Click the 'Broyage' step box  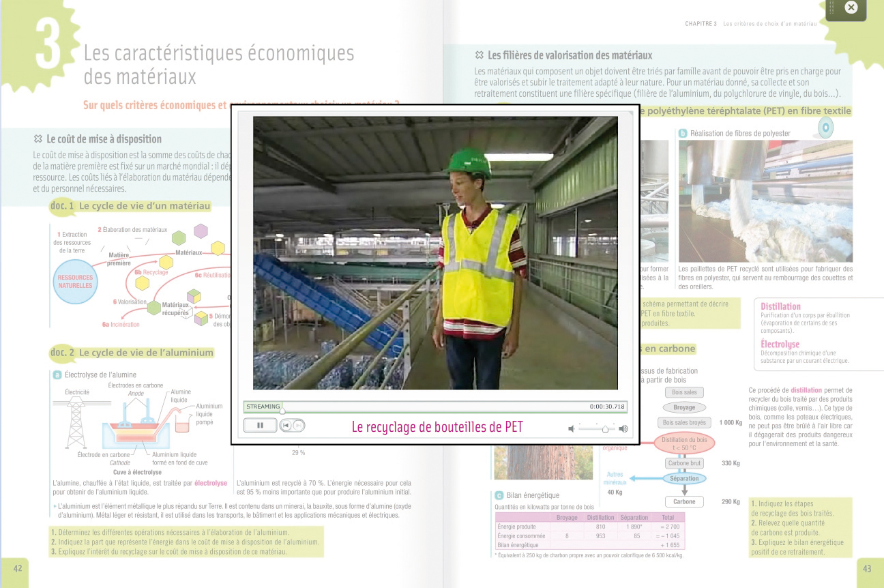point(684,407)
